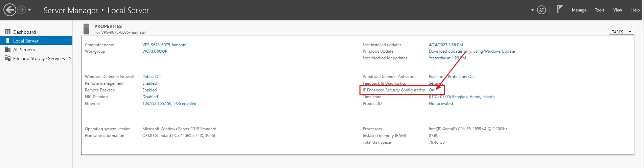
Task: Click installed memory value 8 GB
Action: tap(433, 136)
